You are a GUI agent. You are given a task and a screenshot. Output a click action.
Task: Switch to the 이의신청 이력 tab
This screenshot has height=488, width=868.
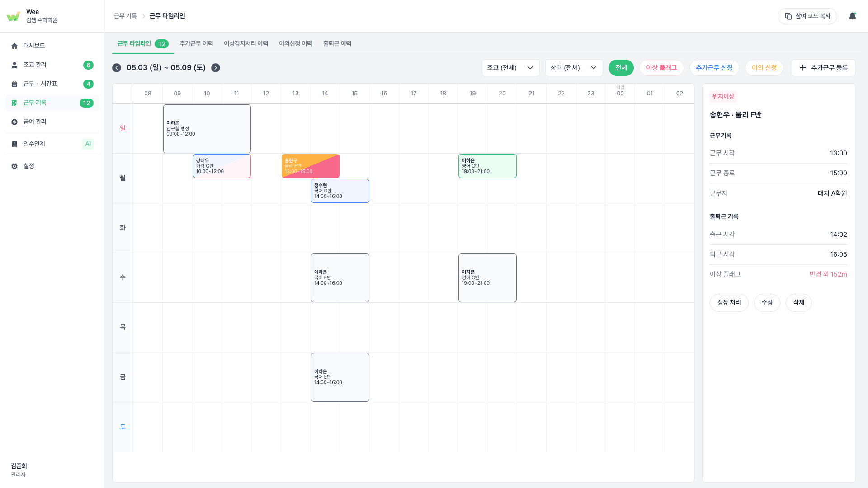[296, 44]
